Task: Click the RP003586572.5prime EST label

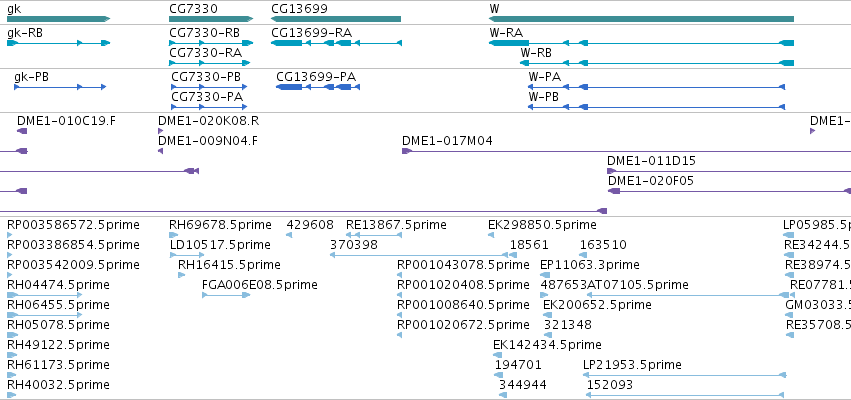Action: [73, 225]
